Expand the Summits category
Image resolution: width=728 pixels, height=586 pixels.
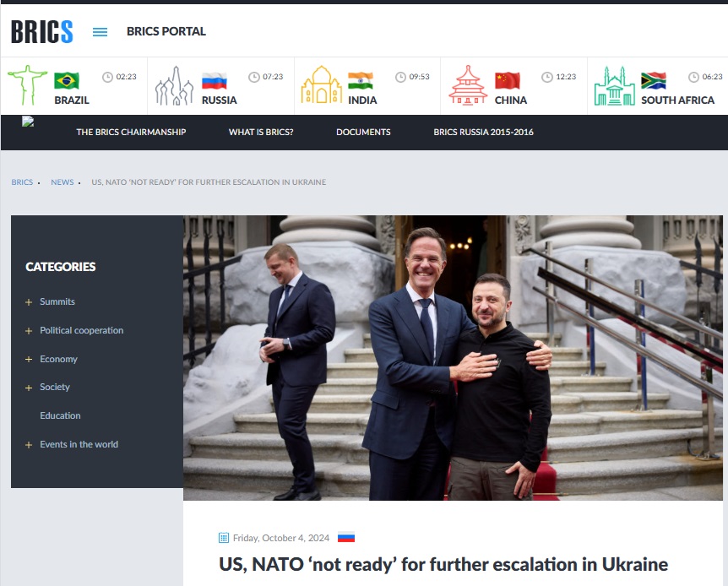pyautogui.click(x=29, y=302)
